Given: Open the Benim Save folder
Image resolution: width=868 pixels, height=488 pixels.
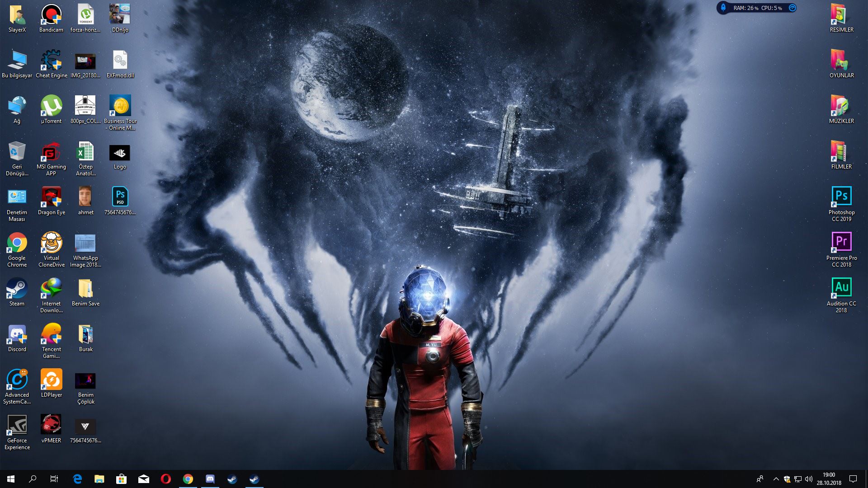Looking at the screenshot, I should click(x=85, y=292).
